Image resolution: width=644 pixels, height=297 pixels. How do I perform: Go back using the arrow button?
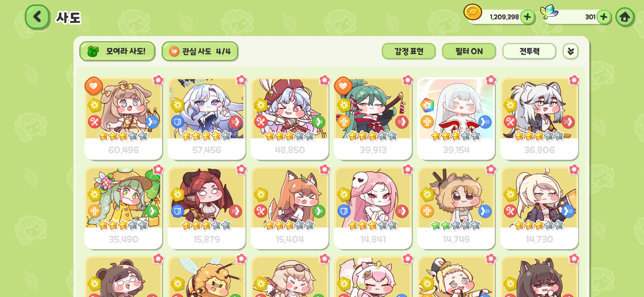click(x=37, y=17)
